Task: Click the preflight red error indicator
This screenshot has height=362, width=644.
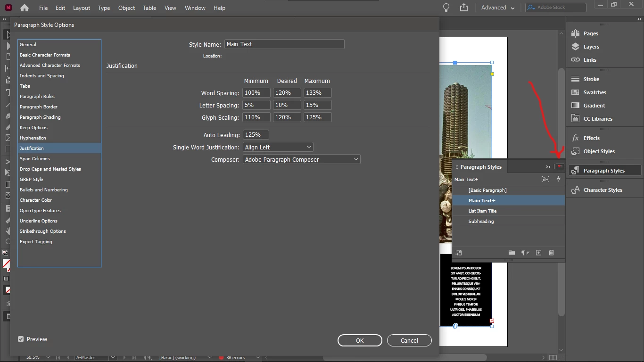Action: click(221, 358)
